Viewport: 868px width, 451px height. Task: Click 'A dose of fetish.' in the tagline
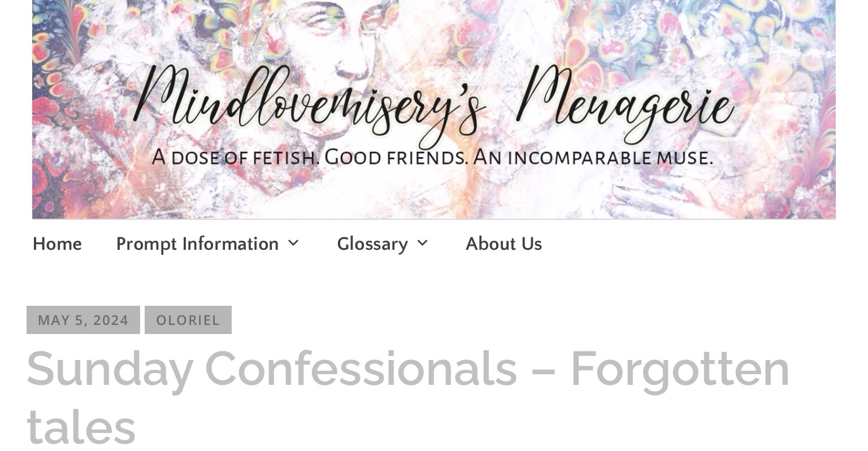click(236, 157)
